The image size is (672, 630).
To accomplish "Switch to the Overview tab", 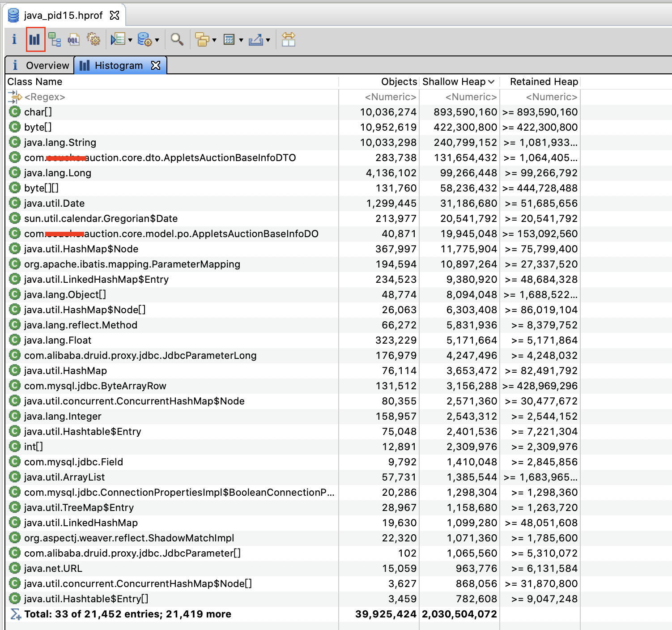I will 40,65.
